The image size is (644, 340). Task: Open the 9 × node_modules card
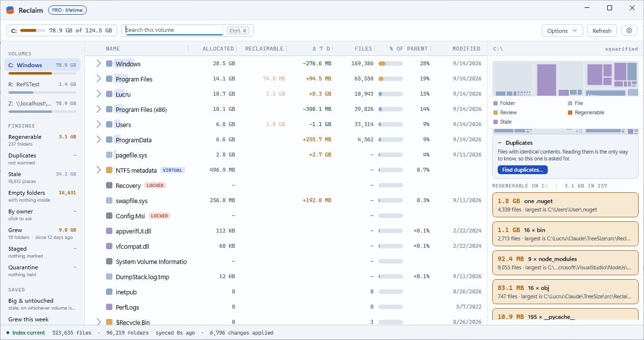pyautogui.click(x=565, y=263)
